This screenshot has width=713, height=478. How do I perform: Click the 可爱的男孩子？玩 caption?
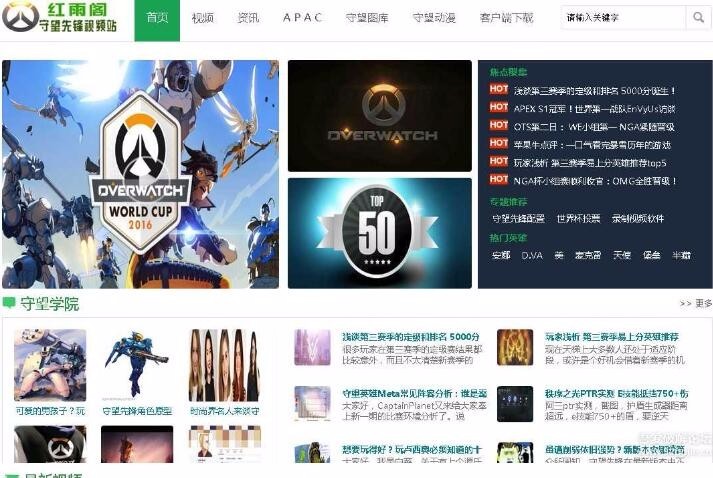(50, 411)
